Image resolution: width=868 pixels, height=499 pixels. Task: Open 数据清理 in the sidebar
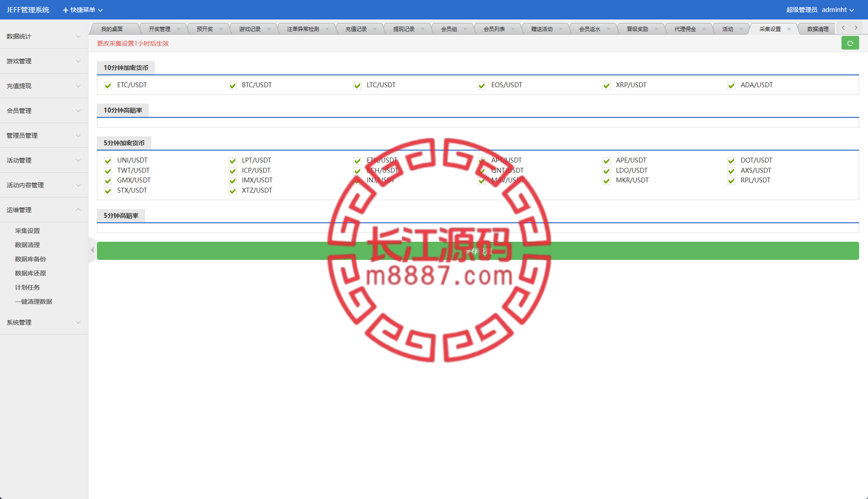click(x=27, y=245)
